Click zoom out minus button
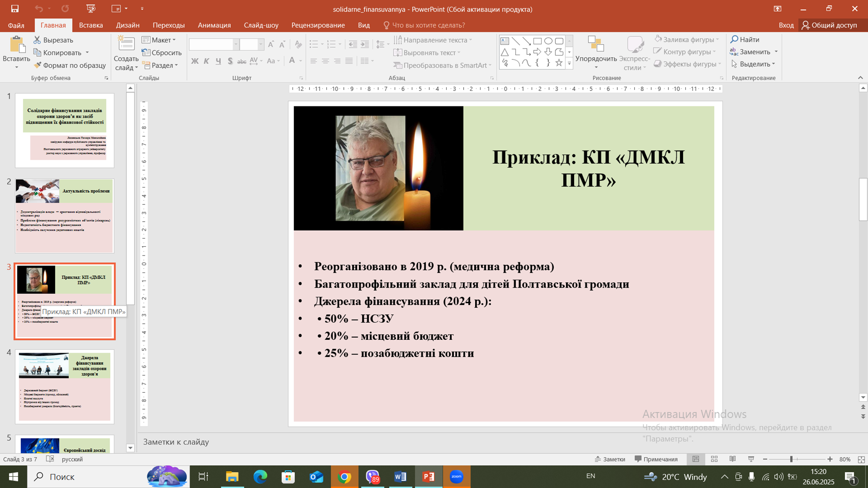This screenshot has width=868, height=488. point(765,459)
